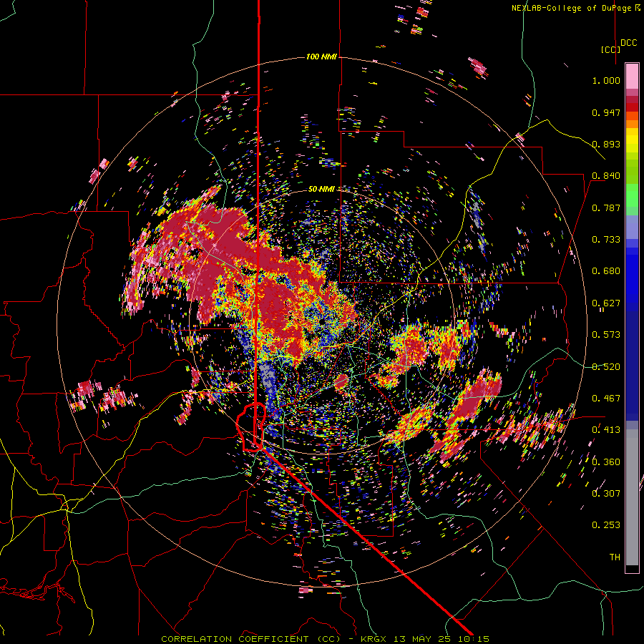Select the 0.840 scale value
The width and height of the screenshot is (644, 644).
[606, 176]
